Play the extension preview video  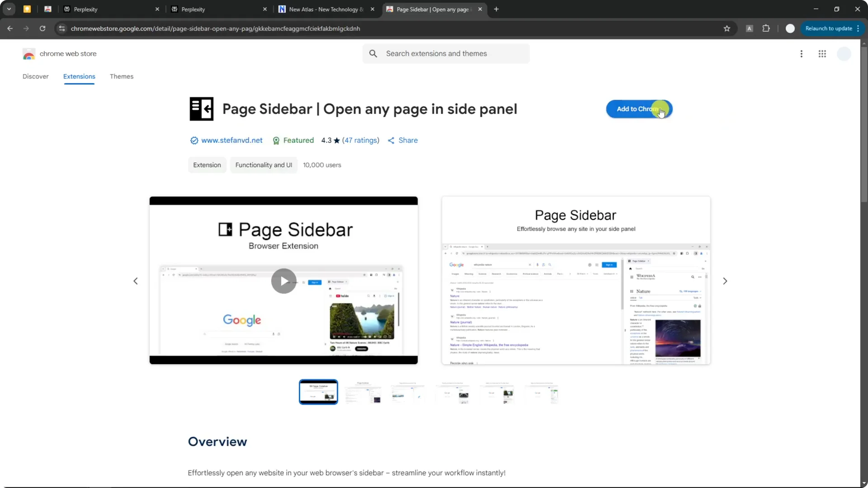(x=283, y=281)
